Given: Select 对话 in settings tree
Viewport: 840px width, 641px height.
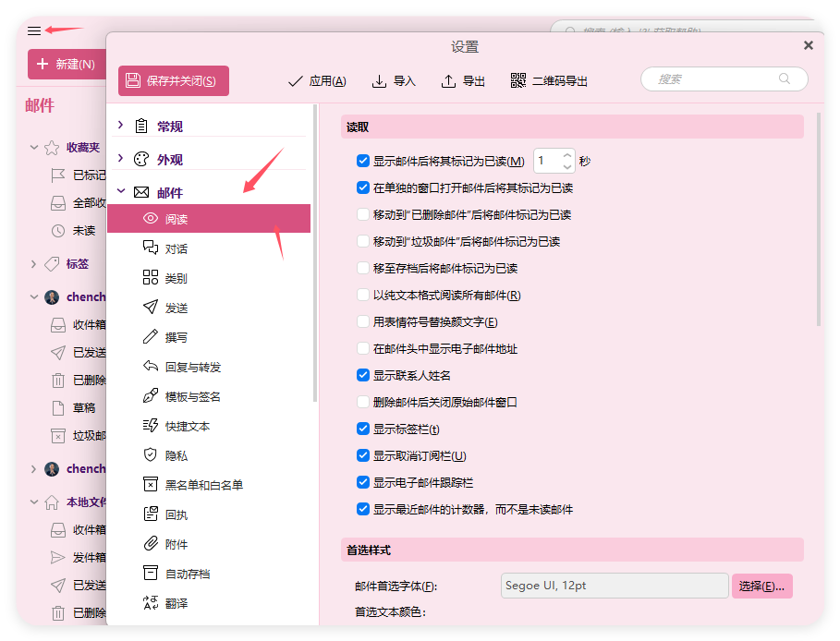Looking at the screenshot, I should point(177,248).
